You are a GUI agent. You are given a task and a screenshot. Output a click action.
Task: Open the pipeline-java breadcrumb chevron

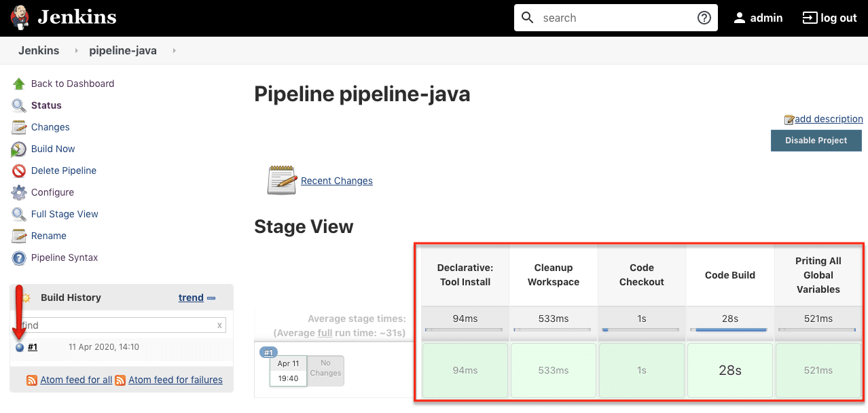point(174,50)
